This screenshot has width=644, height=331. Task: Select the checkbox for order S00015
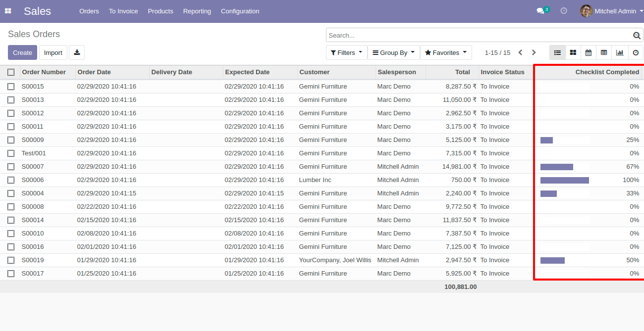click(x=11, y=87)
